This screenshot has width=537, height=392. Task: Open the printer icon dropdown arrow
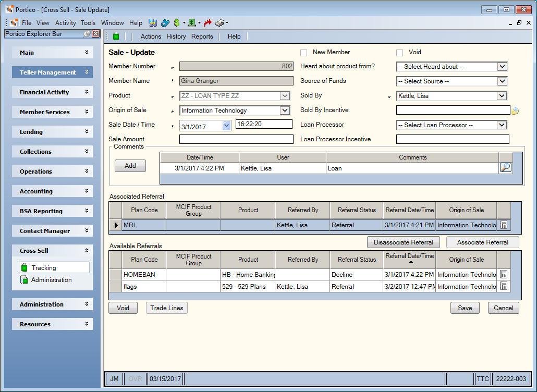tap(227, 23)
